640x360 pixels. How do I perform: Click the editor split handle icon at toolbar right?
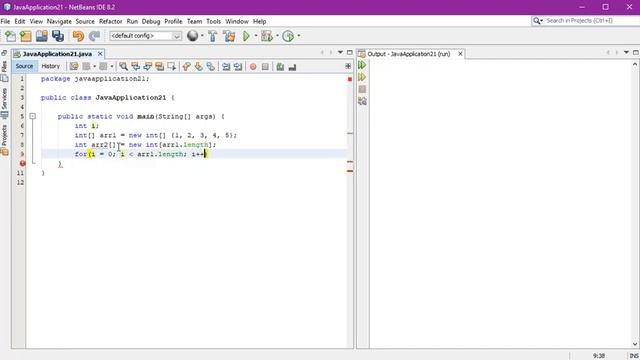[348, 66]
